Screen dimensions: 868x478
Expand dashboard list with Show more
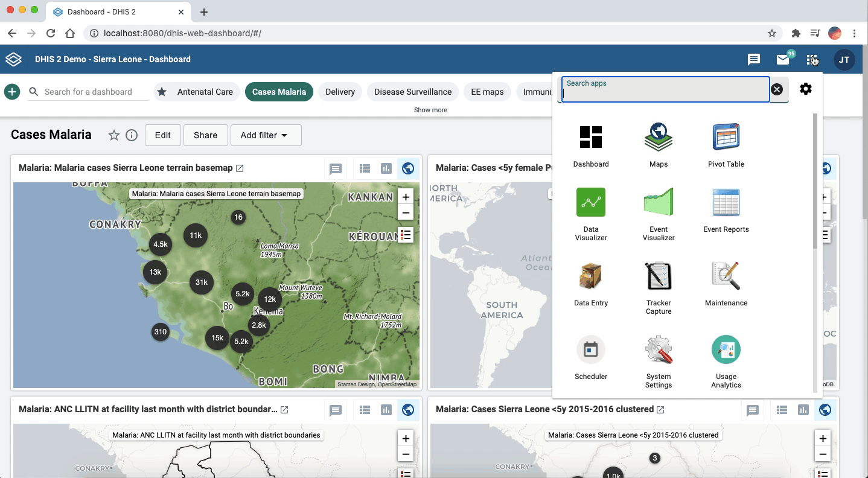click(x=430, y=110)
